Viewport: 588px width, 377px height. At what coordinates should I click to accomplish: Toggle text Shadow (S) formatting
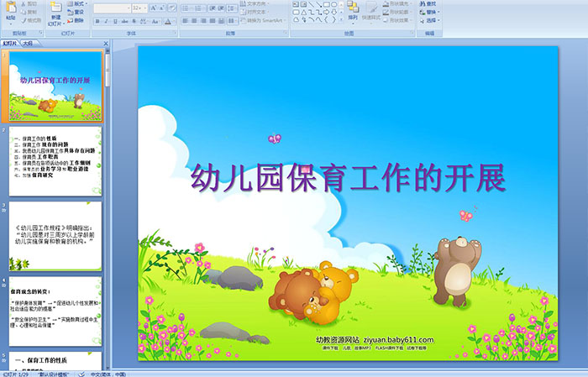(x=134, y=21)
